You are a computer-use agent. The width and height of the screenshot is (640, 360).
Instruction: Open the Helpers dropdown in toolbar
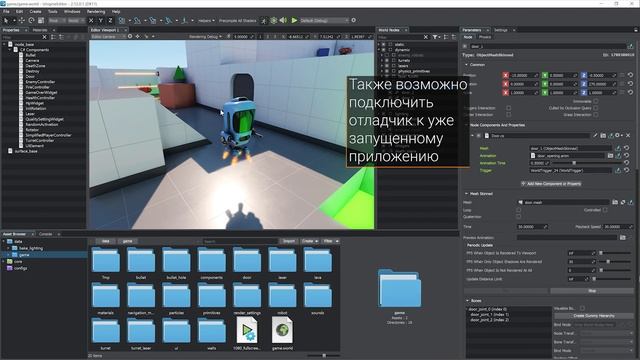(206, 20)
